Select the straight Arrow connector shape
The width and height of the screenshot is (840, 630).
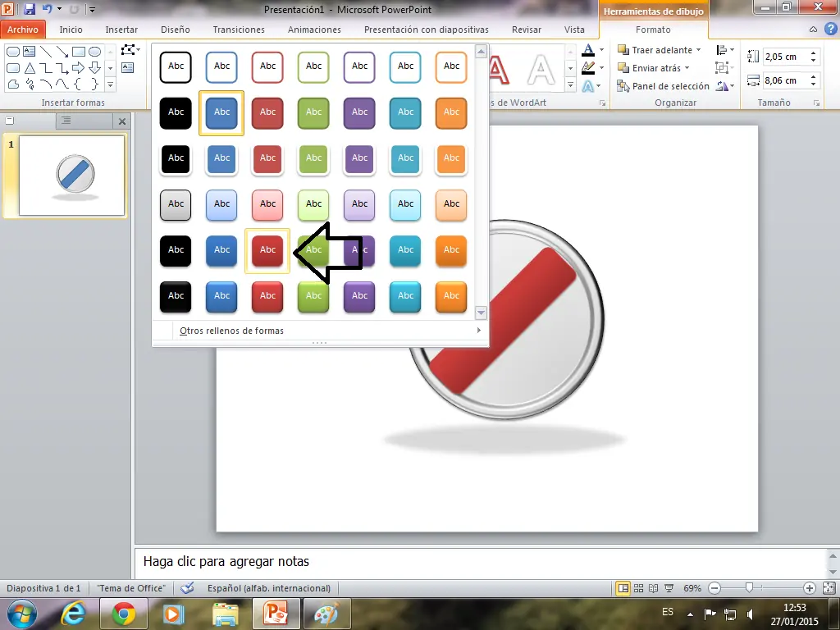(x=62, y=52)
